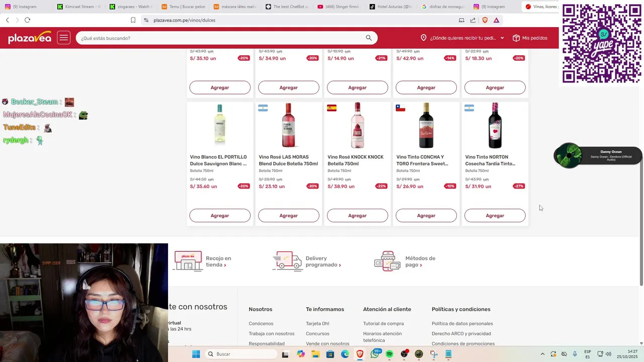Click the delivery location pin icon
Screen dimensions: 644x362
click(x=424, y=38)
